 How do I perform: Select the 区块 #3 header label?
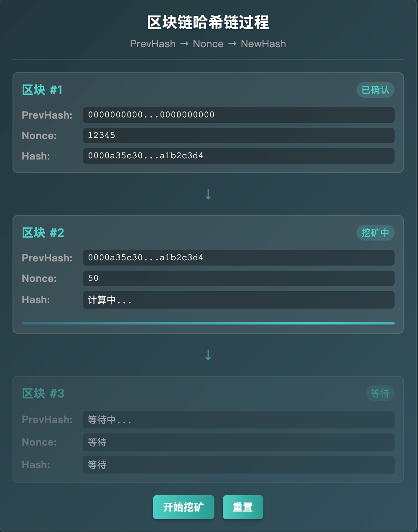pos(43,393)
